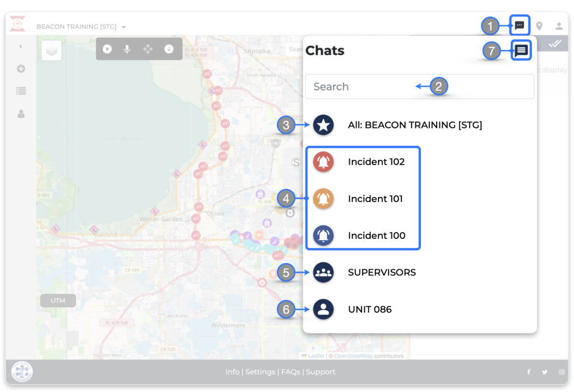Screen dimensions: 574x392
Task: Open the FAQs footer link
Action: [291, 372]
